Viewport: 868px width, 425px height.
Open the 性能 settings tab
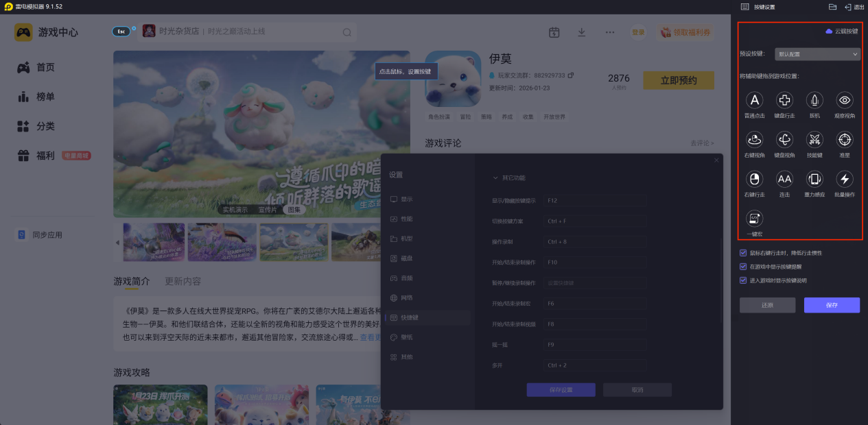(x=407, y=219)
